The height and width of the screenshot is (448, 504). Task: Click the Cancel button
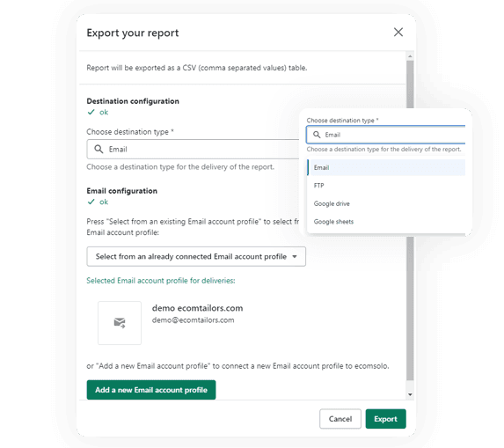click(x=340, y=419)
